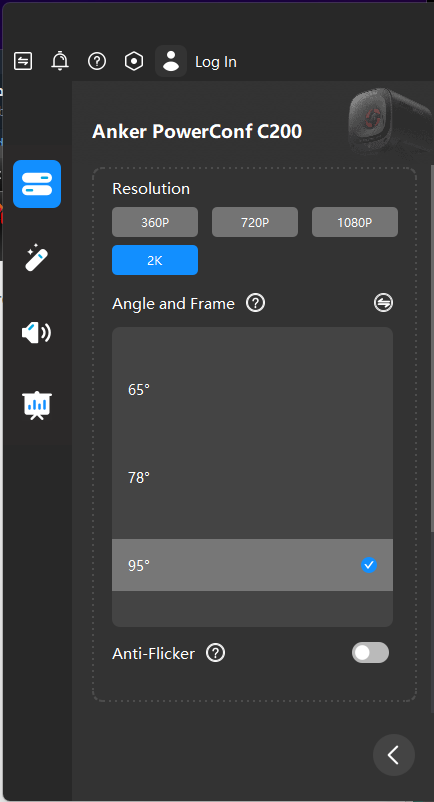Select the 65° angle option

pos(253,390)
